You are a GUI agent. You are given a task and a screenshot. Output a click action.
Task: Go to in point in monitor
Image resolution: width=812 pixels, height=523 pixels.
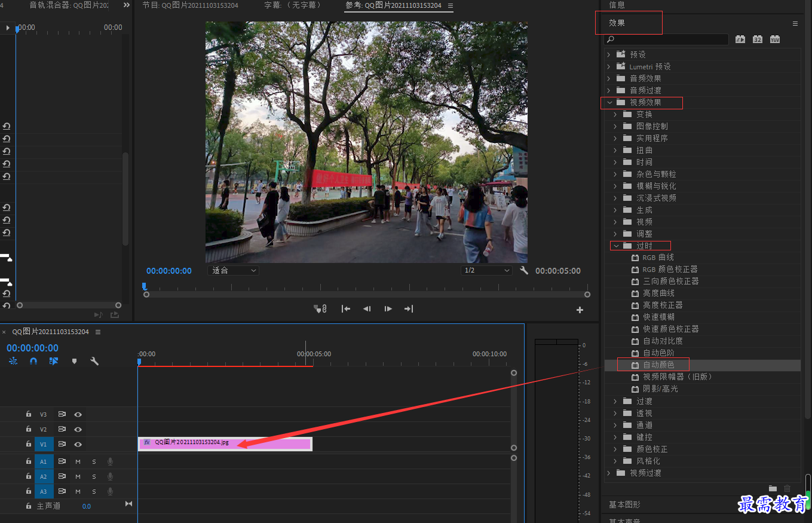click(x=345, y=309)
